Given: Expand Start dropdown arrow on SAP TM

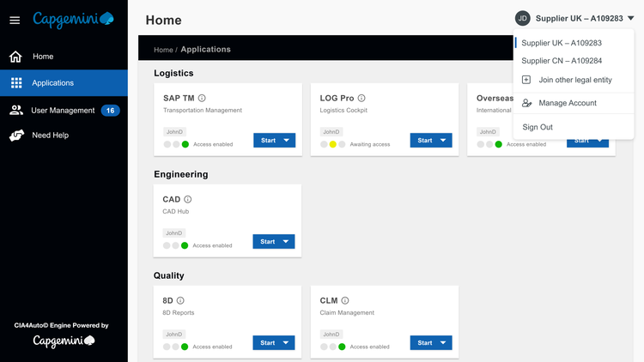Looking at the screenshot, I should coord(286,141).
